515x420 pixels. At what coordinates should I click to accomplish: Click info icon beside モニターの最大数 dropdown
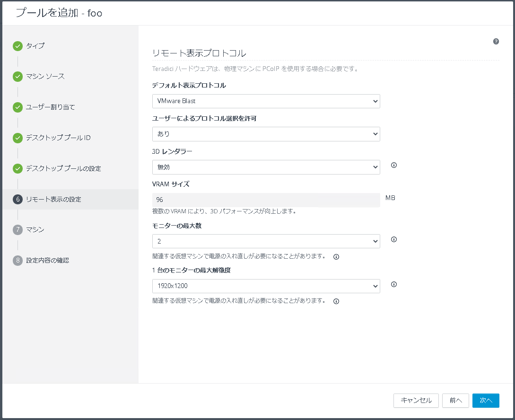tap(394, 239)
